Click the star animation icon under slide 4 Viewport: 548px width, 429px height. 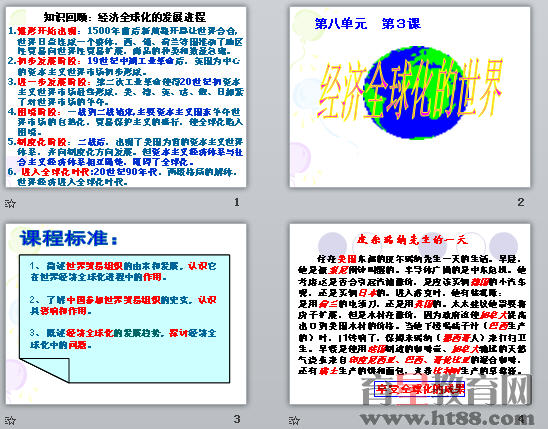pyautogui.click(x=294, y=420)
